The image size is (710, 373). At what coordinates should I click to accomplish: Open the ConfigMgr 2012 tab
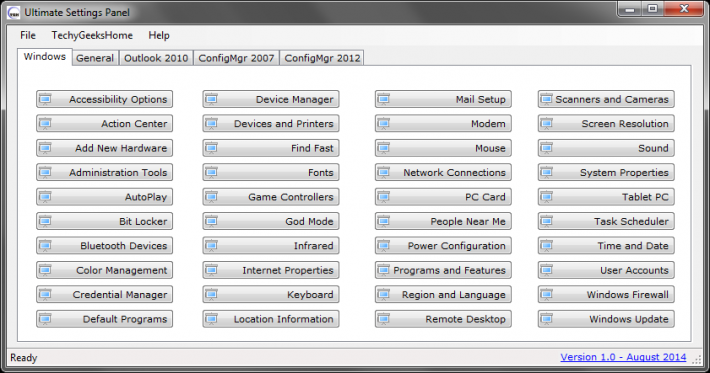(x=322, y=58)
